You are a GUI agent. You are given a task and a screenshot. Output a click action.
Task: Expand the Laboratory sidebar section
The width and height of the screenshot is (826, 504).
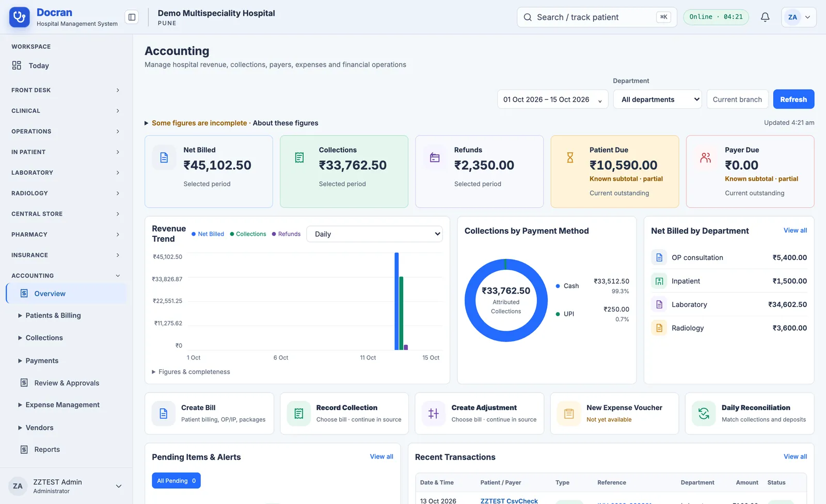[66, 173]
